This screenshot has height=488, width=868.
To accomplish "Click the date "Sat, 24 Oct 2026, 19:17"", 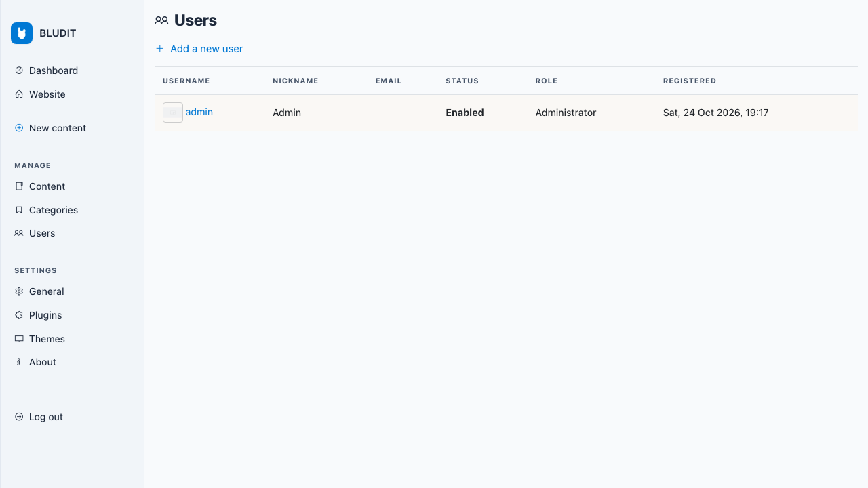I will pyautogui.click(x=716, y=113).
